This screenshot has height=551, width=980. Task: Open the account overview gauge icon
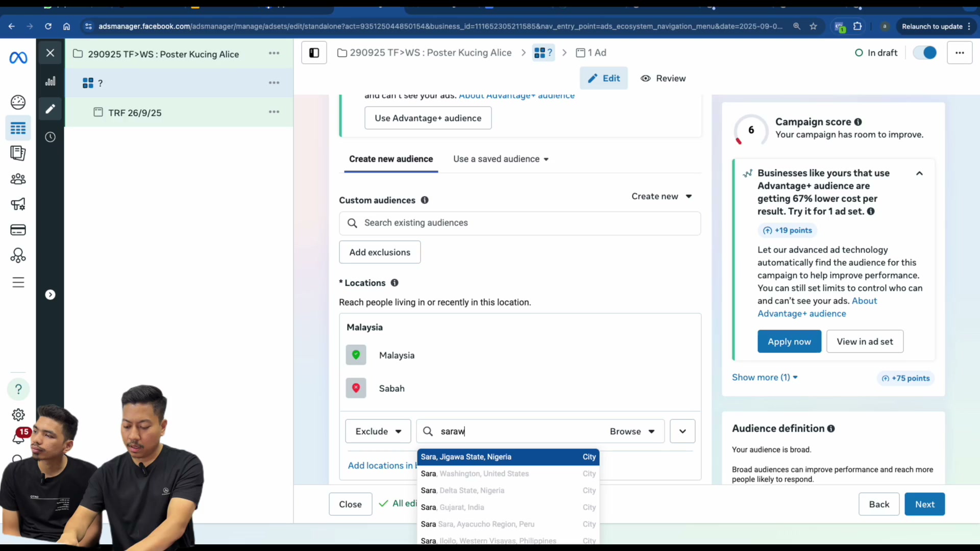18,103
